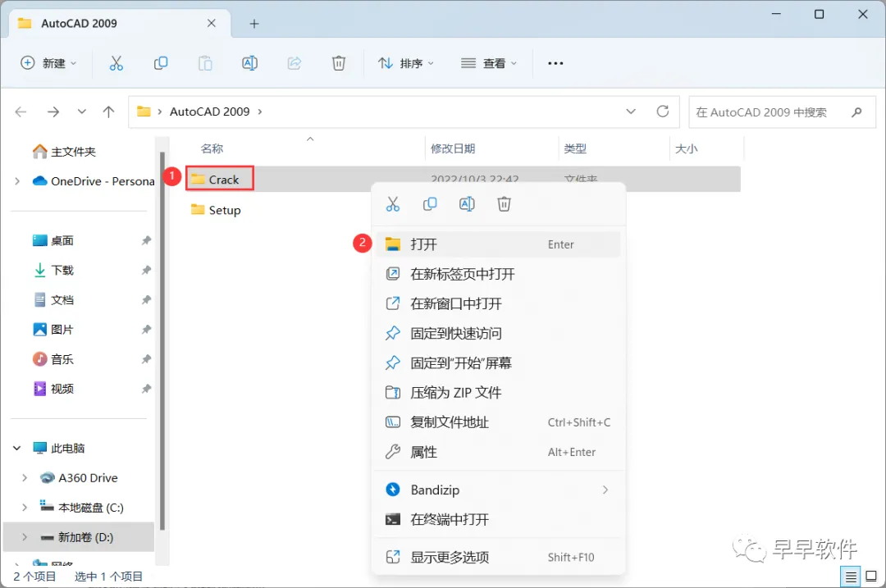Click the Delete icon in the context menu
886x588 pixels.
coord(504,204)
